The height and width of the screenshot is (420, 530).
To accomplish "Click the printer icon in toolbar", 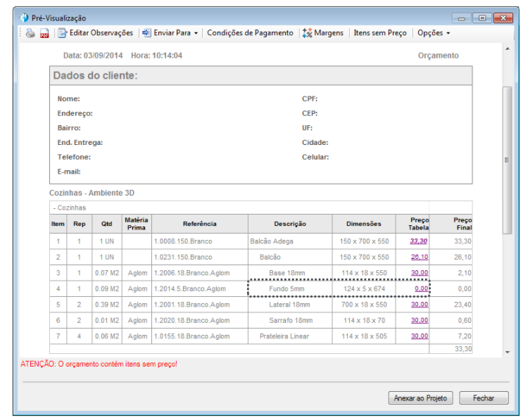I will (30, 33).
